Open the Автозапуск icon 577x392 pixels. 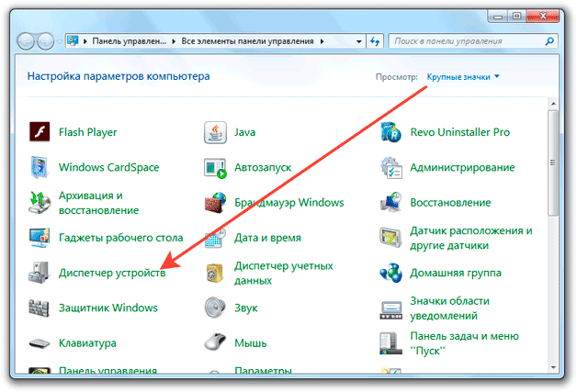coord(215,168)
